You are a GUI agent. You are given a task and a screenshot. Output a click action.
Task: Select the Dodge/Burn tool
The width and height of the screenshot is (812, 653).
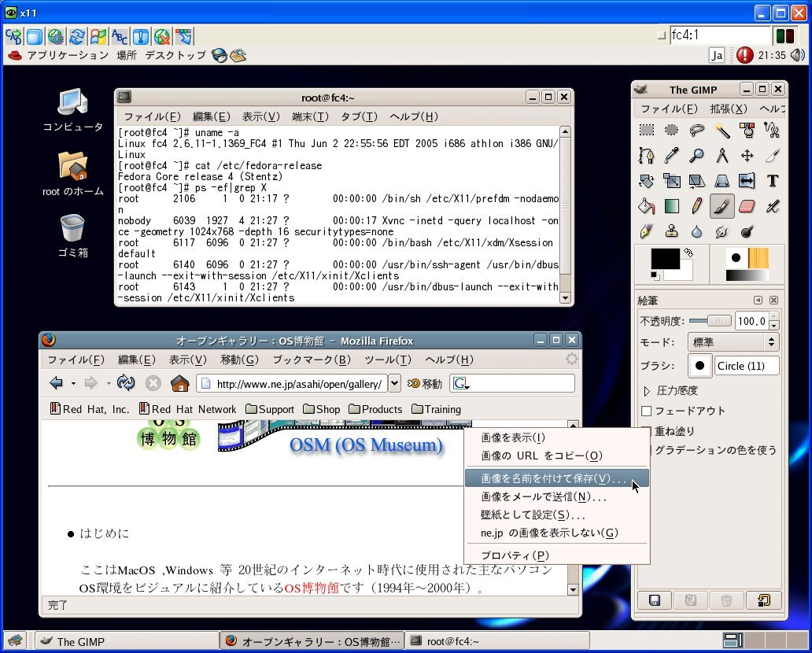click(x=747, y=231)
